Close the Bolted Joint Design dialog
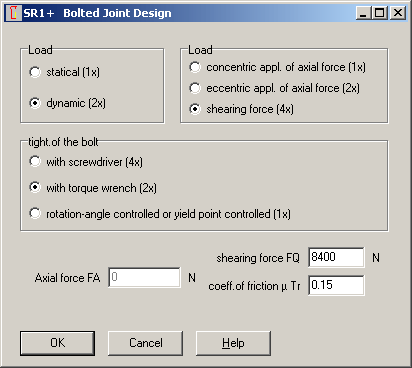The image size is (412, 368). pyautogui.click(x=398, y=13)
